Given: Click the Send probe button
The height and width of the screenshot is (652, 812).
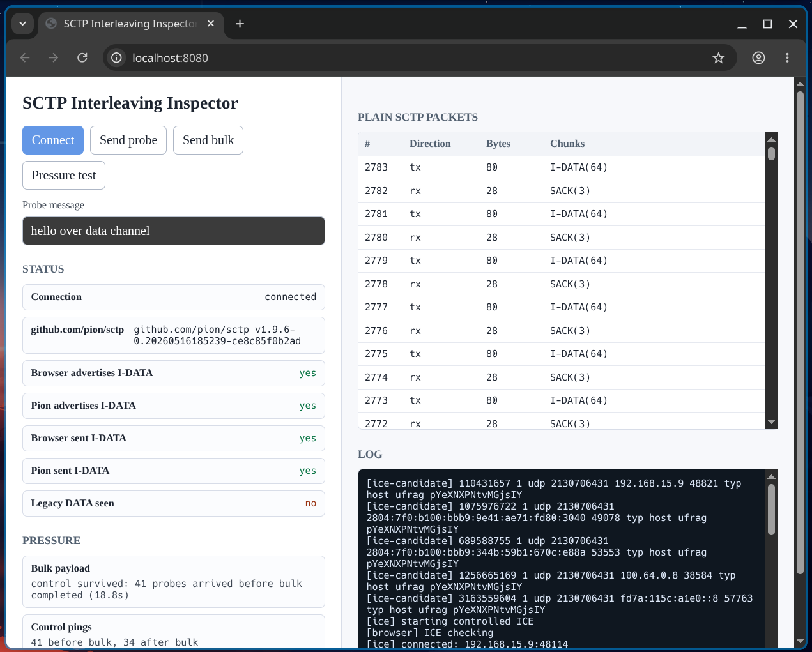Looking at the screenshot, I should click(x=128, y=140).
